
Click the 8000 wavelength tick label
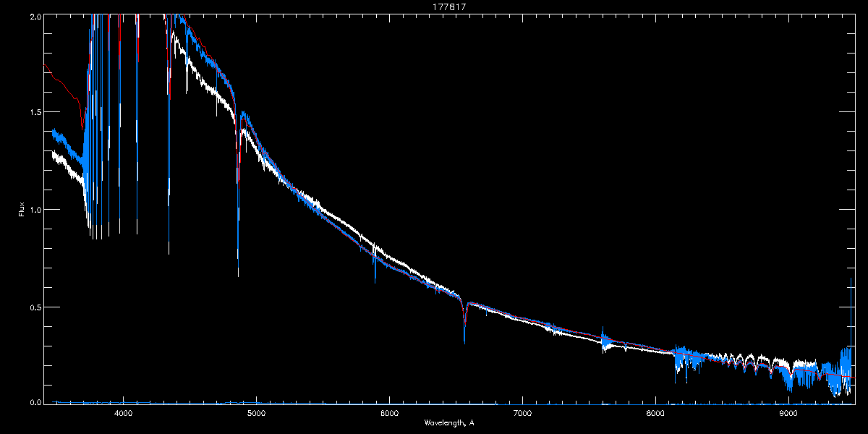click(655, 413)
